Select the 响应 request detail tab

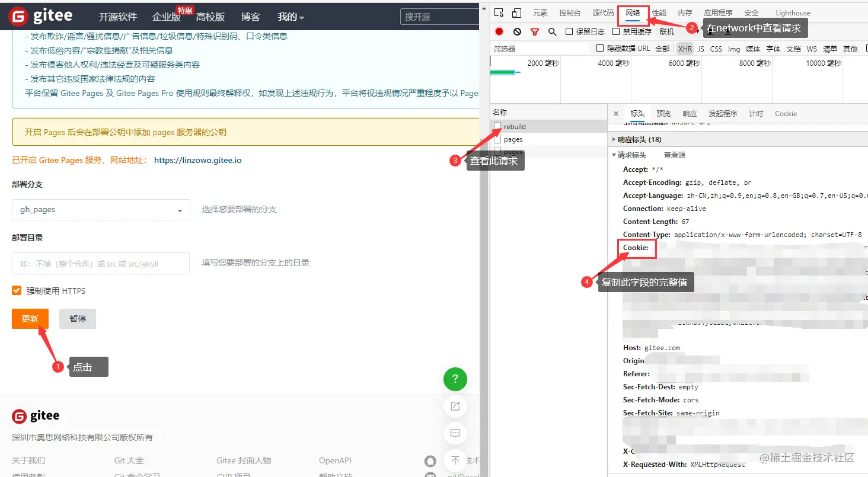pyautogui.click(x=690, y=114)
